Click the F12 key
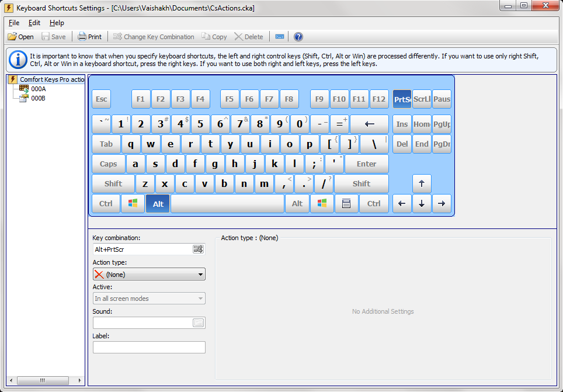 click(x=379, y=99)
